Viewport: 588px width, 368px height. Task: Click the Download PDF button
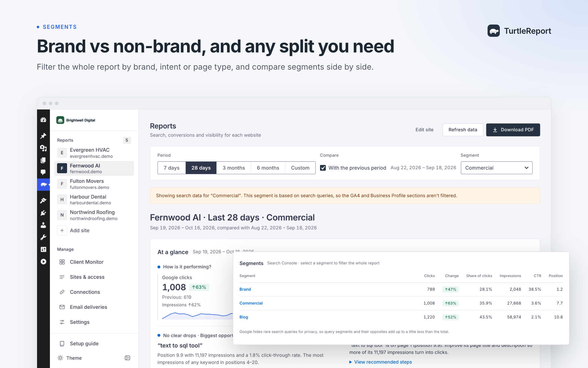click(513, 130)
